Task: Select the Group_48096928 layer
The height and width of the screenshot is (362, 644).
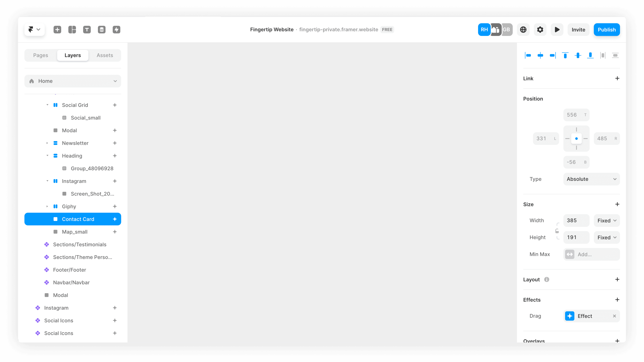Action: (x=73, y=169)
